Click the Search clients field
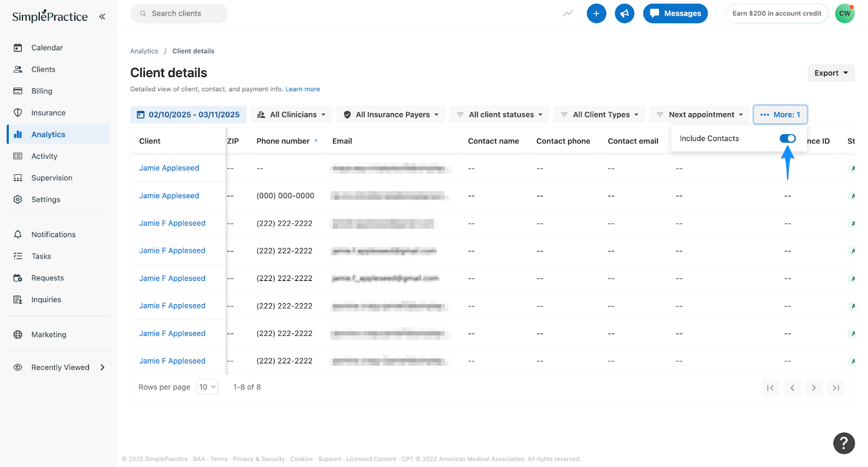This screenshot has width=868, height=467. click(x=179, y=14)
